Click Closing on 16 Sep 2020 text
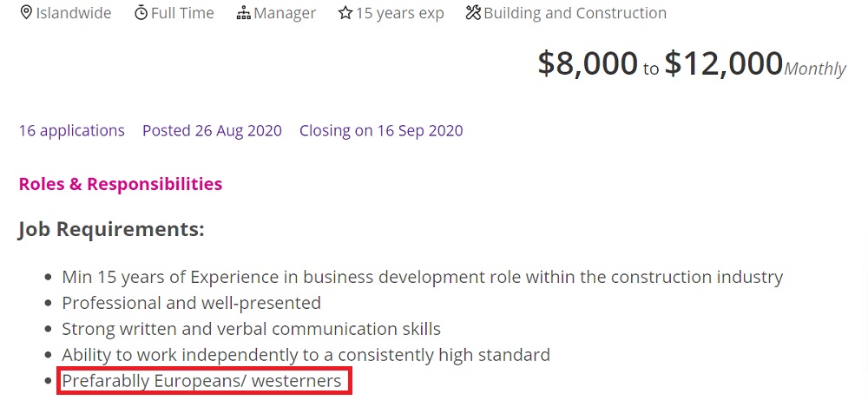This screenshot has height=420, width=868. [381, 130]
